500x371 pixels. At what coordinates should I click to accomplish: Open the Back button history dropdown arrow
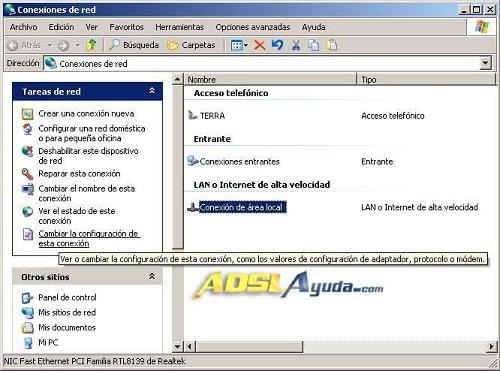pyautogui.click(x=50, y=45)
